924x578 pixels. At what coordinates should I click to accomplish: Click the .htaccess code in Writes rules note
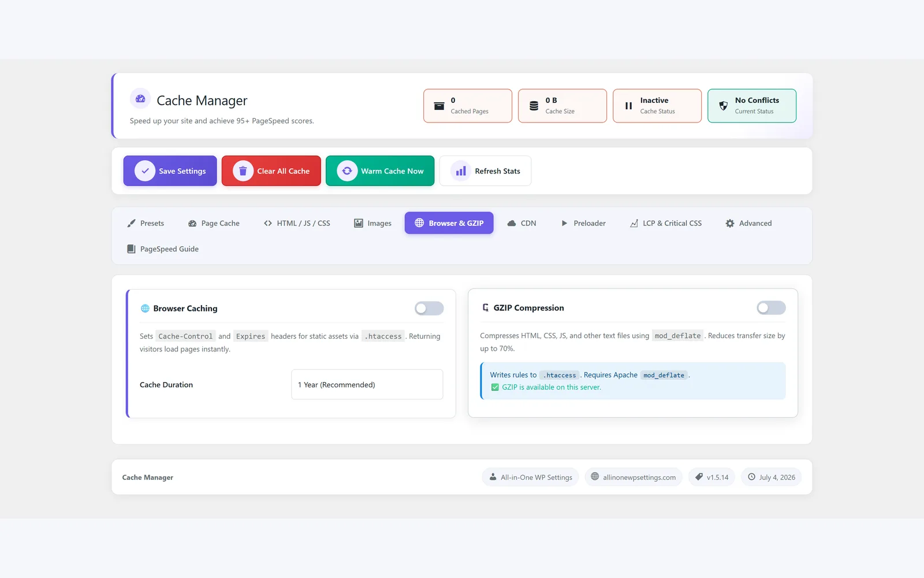[x=560, y=375]
